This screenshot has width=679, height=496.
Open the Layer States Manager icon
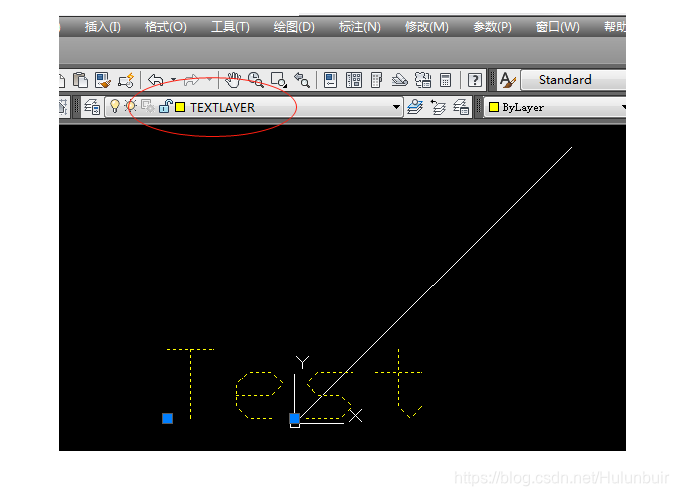coord(461,107)
